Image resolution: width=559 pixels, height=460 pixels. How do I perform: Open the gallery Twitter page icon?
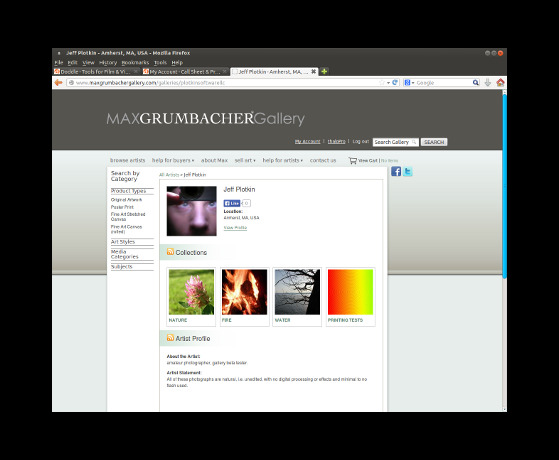pyautogui.click(x=407, y=172)
